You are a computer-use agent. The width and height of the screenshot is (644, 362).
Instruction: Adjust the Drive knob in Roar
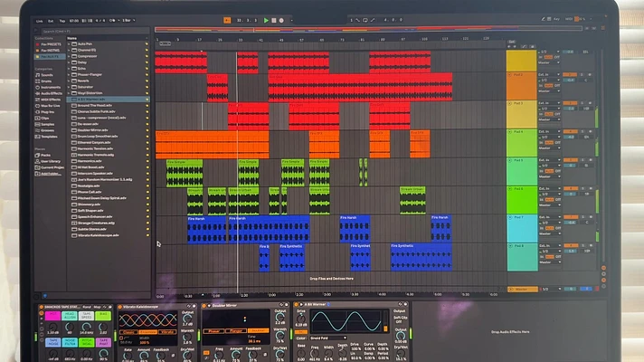301,318
